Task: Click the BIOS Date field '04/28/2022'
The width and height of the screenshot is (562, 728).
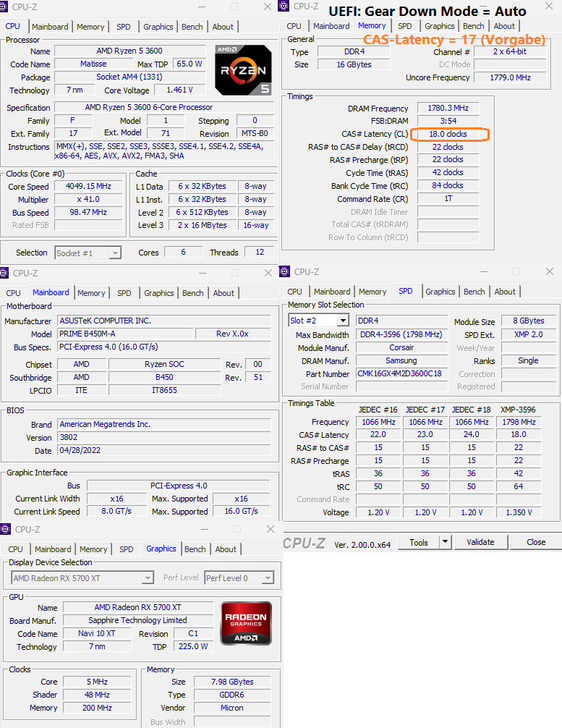Action: pos(163,450)
